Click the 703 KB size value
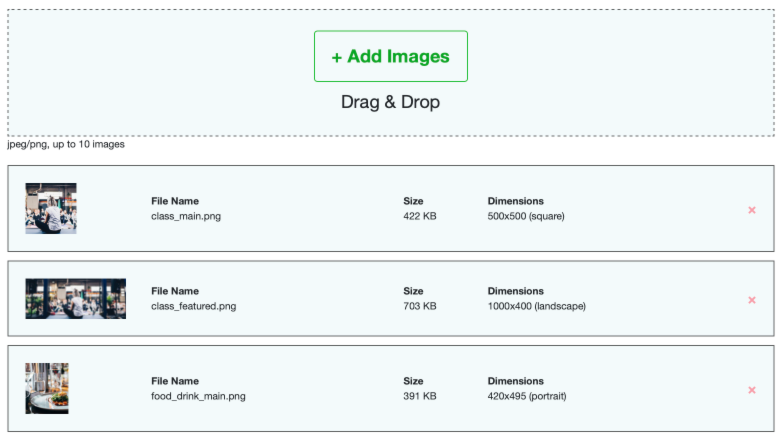 coord(420,306)
